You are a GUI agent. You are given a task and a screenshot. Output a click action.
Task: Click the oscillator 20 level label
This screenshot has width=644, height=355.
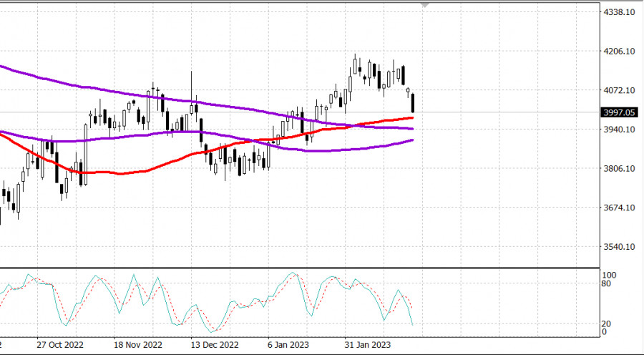[606, 324]
